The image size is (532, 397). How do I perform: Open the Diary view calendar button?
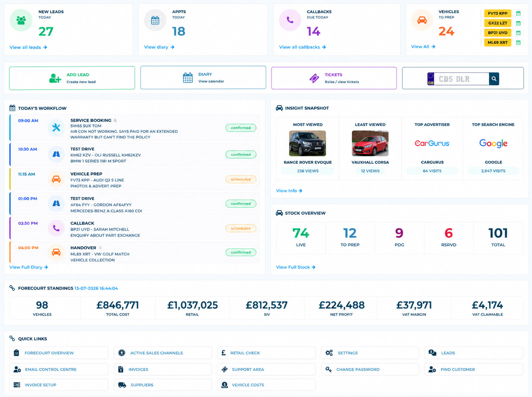(203, 77)
